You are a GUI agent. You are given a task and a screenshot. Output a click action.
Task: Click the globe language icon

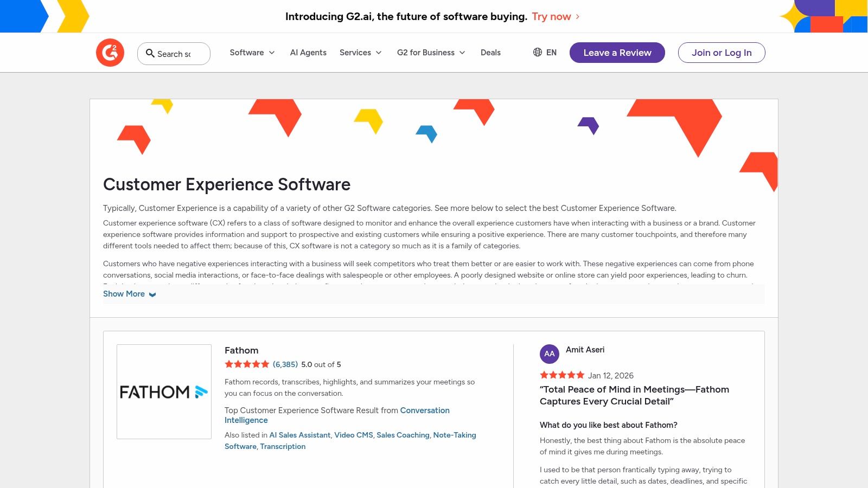point(538,52)
